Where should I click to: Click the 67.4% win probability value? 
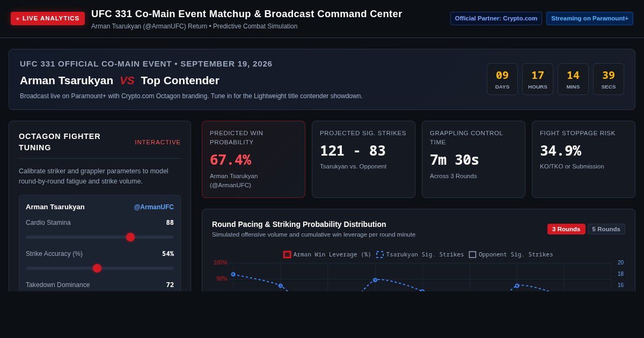230,160
